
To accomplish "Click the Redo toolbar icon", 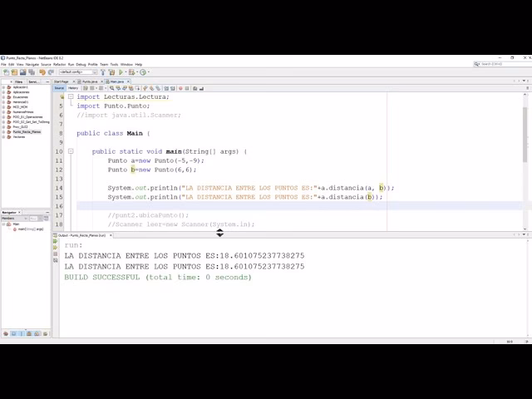I will (x=51, y=72).
